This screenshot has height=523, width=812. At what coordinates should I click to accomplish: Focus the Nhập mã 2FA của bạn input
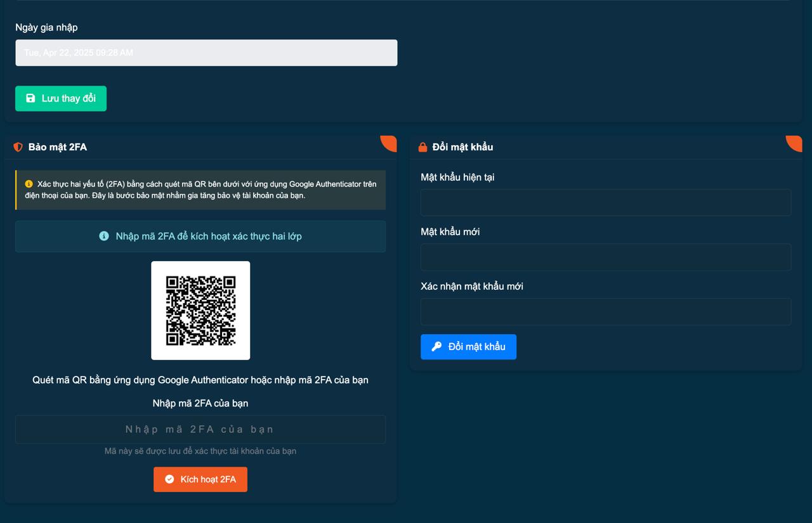200,429
